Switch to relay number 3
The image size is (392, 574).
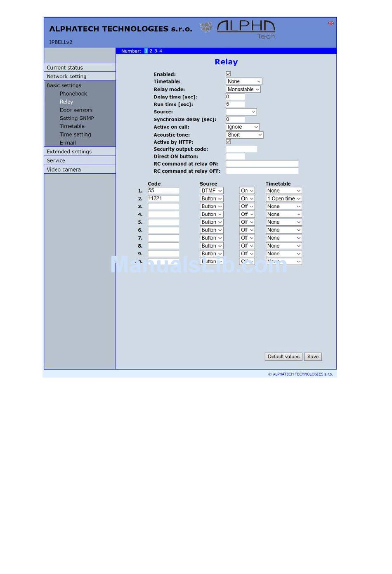[156, 51]
